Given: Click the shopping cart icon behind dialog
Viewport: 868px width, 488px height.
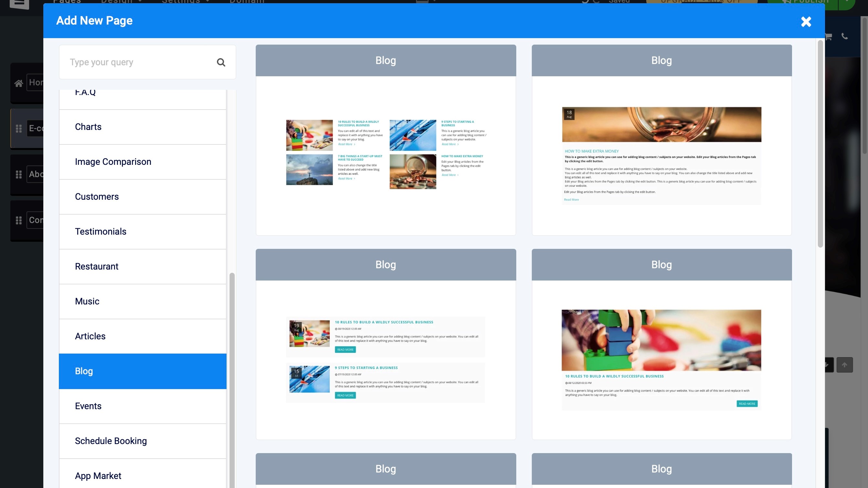Looking at the screenshot, I should [829, 37].
